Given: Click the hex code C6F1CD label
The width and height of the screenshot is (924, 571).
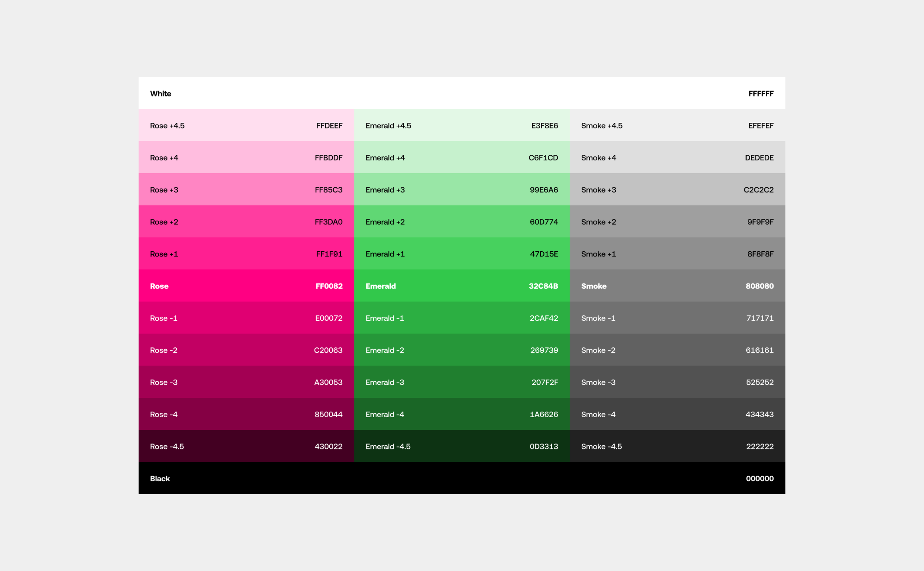Looking at the screenshot, I should [544, 157].
